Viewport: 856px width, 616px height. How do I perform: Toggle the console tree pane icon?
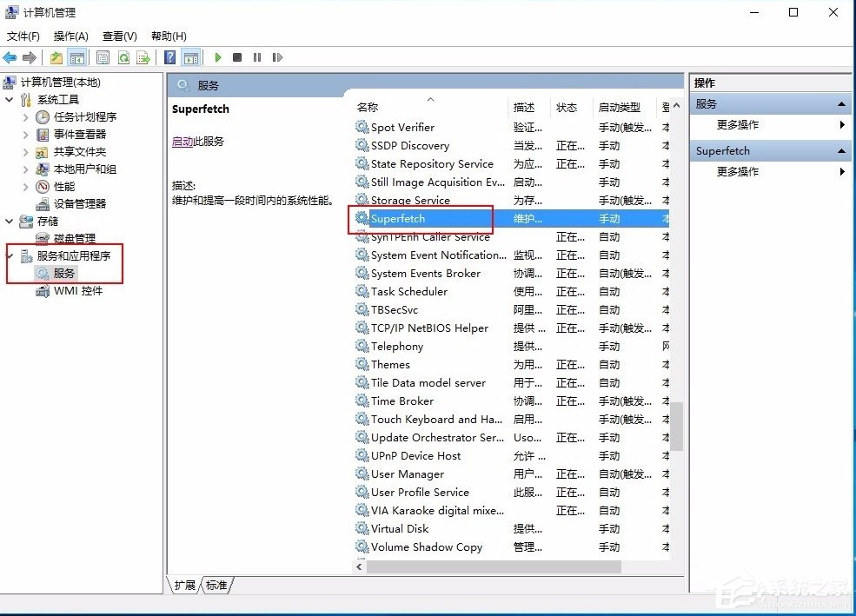pyautogui.click(x=76, y=57)
